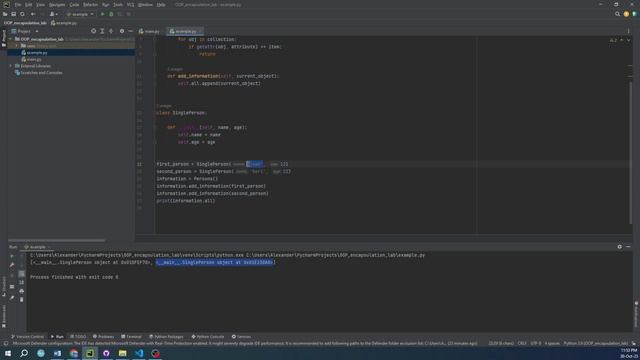Click the editor vertical scrollbar

(630, 153)
